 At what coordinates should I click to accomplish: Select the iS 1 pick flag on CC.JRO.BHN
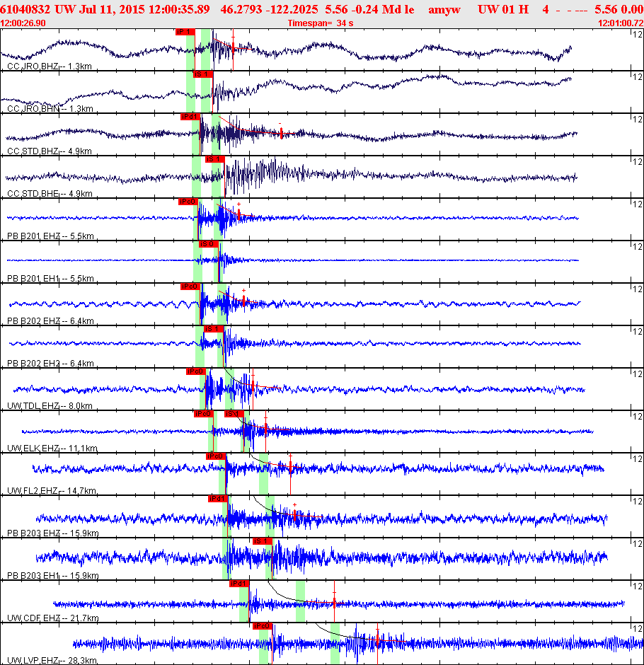pos(203,74)
